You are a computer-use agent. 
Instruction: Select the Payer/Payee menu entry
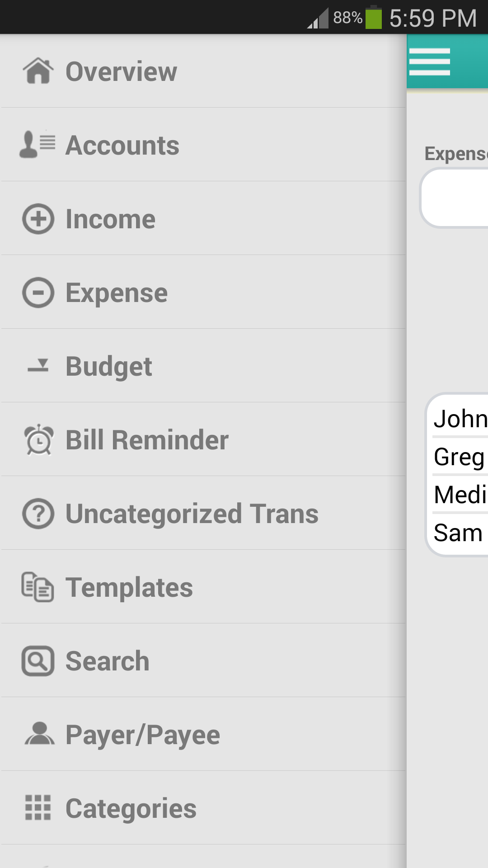coord(143,735)
